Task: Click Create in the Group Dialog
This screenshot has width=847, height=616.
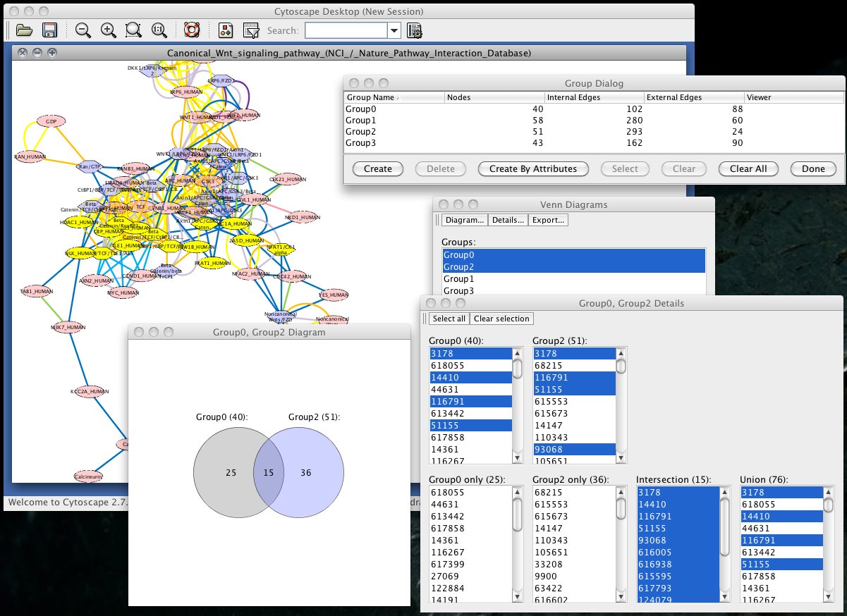Action: [378, 169]
